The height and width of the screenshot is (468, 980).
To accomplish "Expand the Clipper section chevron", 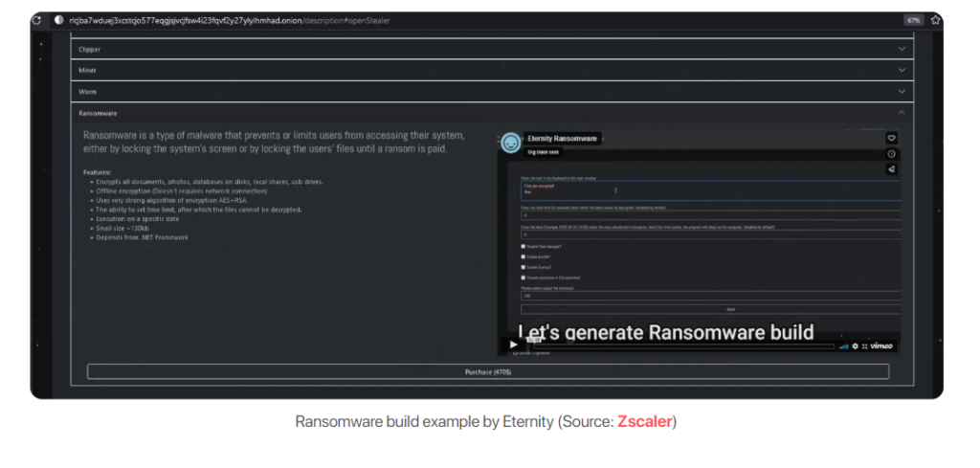I will click(x=902, y=49).
